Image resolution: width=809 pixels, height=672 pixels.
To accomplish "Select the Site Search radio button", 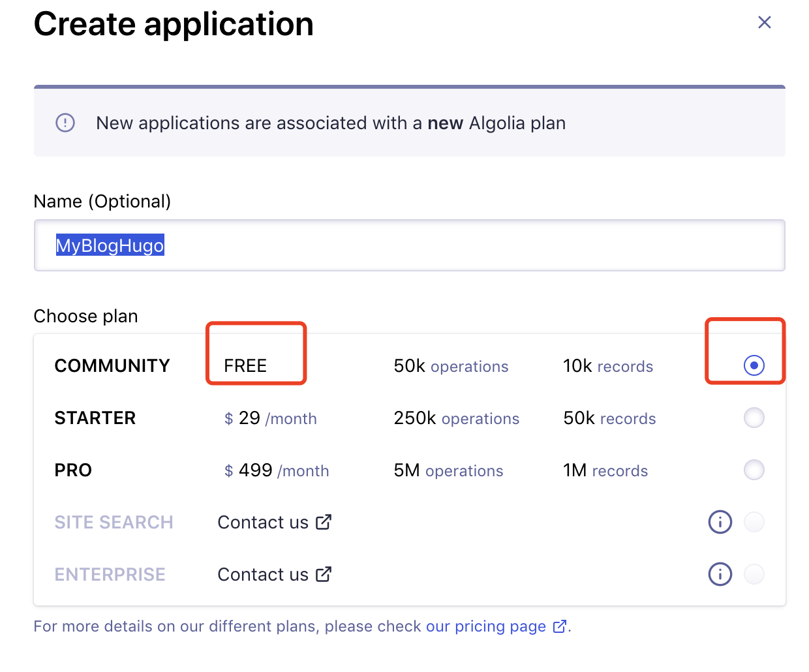I will click(x=754, y=522).
